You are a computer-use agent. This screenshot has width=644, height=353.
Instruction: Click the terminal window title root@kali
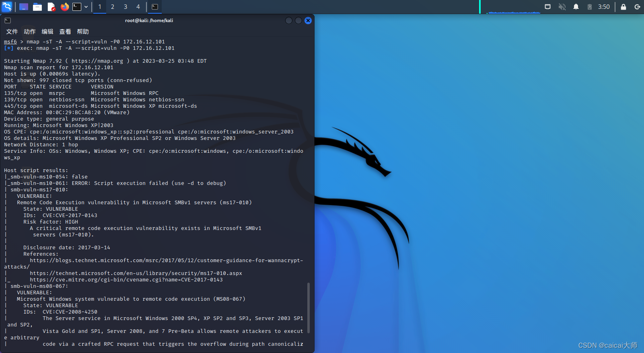[x=149, y=21]
